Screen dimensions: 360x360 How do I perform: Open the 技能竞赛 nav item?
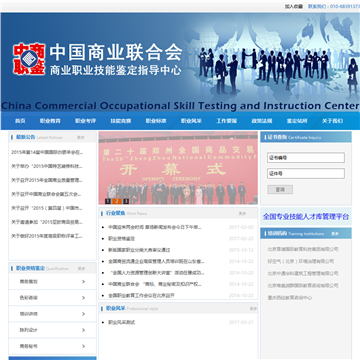tap(121, 121)
